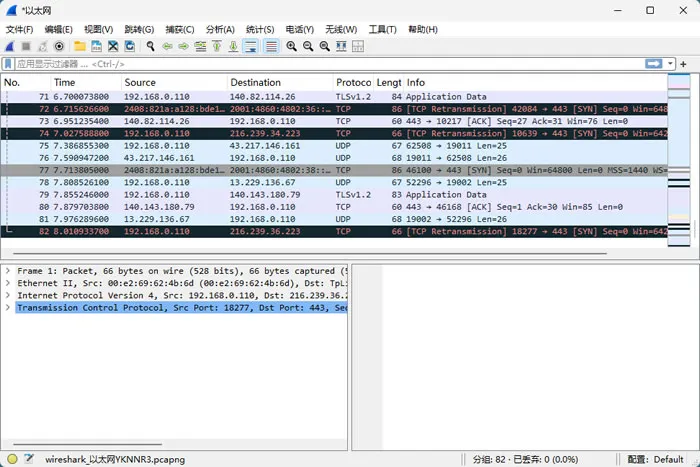Start a new packet capture with the shark fin icon
700x467 pixels.
(10, 46)
